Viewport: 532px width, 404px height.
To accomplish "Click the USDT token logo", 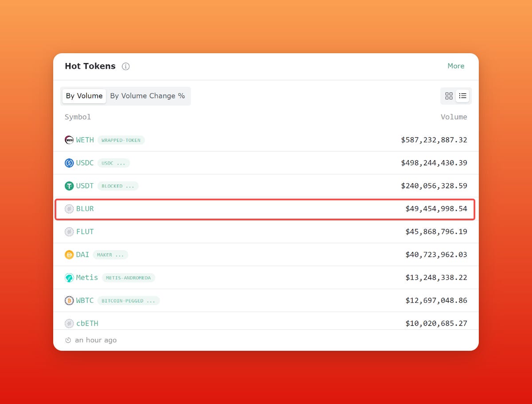I will tap(69, 186).
